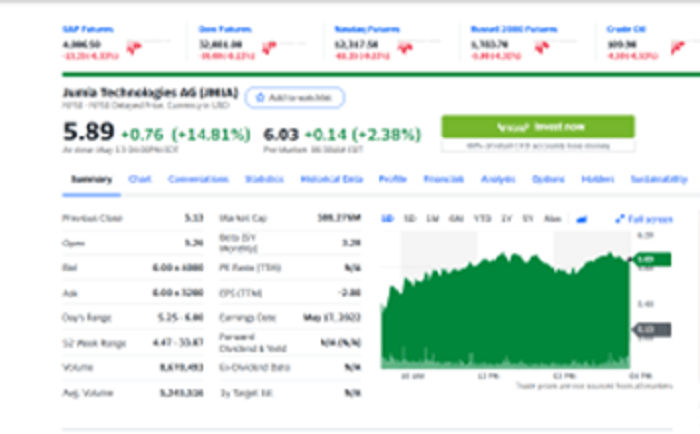Switch chart range to 5D
This screenshot has height=434, width=700.
(x=410, y=218)
